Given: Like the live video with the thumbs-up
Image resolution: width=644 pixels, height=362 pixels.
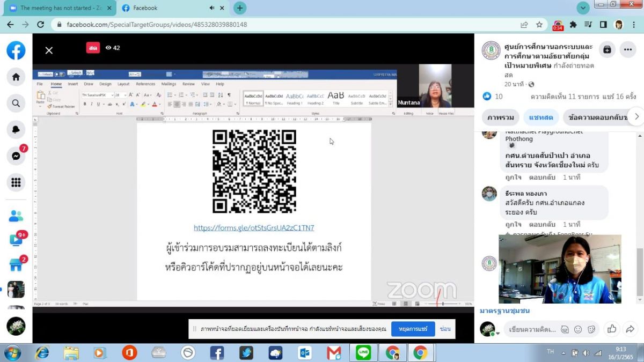Looking at the screenshot, I should [x=611, y=329].
